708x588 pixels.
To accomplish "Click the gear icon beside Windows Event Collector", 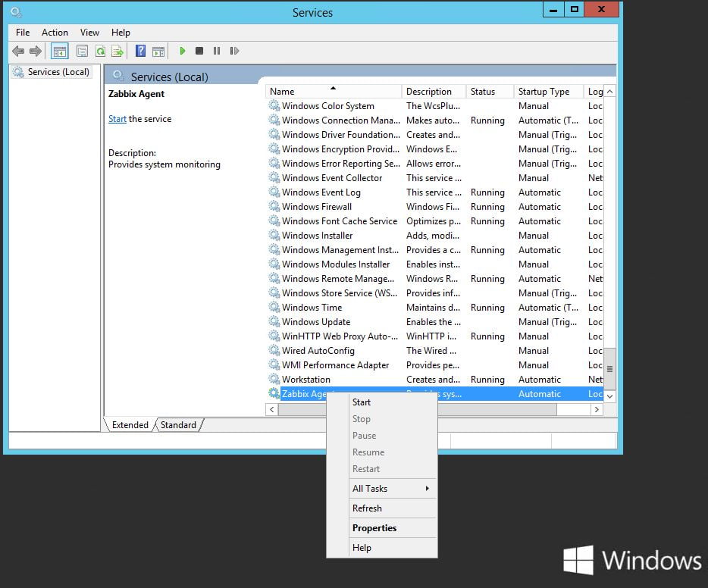I will (274, 177).
